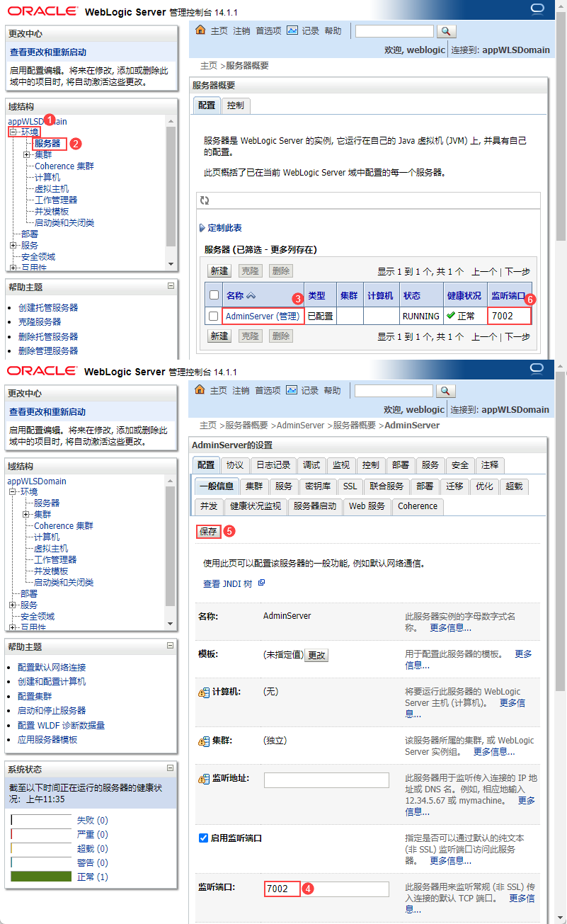
Task: Click 更改 button beside 模板
Action: (316, 656)
